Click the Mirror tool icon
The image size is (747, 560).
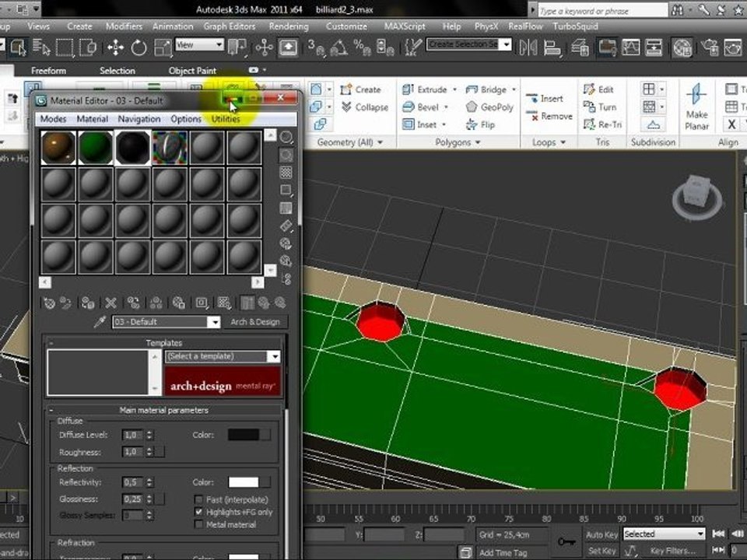coord(528,47)
